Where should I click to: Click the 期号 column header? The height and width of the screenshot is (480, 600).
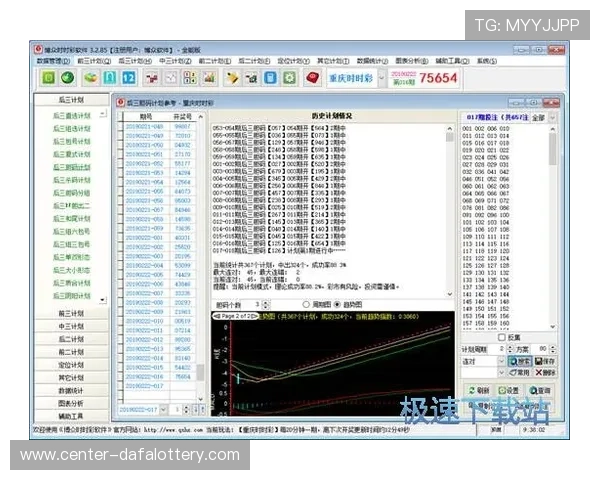pos(146,116)
